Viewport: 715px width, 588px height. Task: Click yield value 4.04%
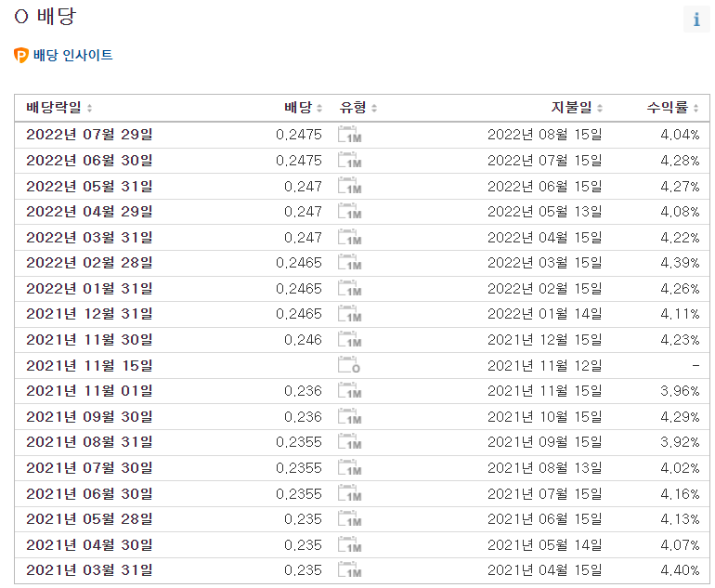[680, 135]
